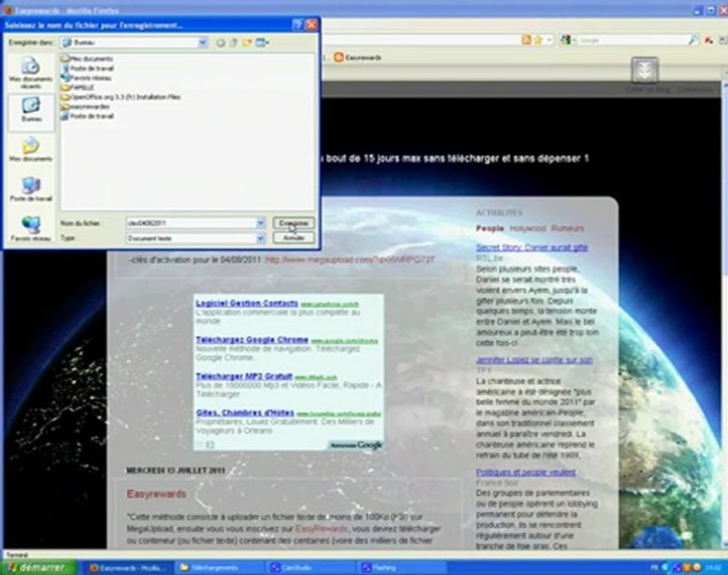Open the views menu icon in dialog
728x575 pixels.
coord(263,43)
